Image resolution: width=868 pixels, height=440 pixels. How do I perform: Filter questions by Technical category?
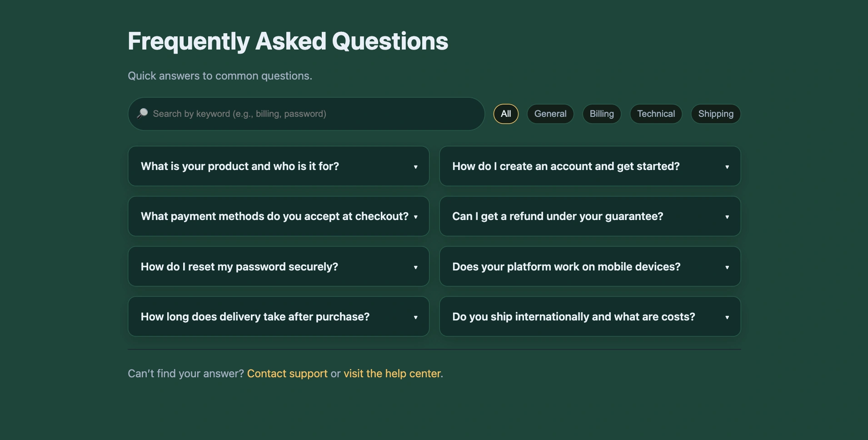(656, 114)
